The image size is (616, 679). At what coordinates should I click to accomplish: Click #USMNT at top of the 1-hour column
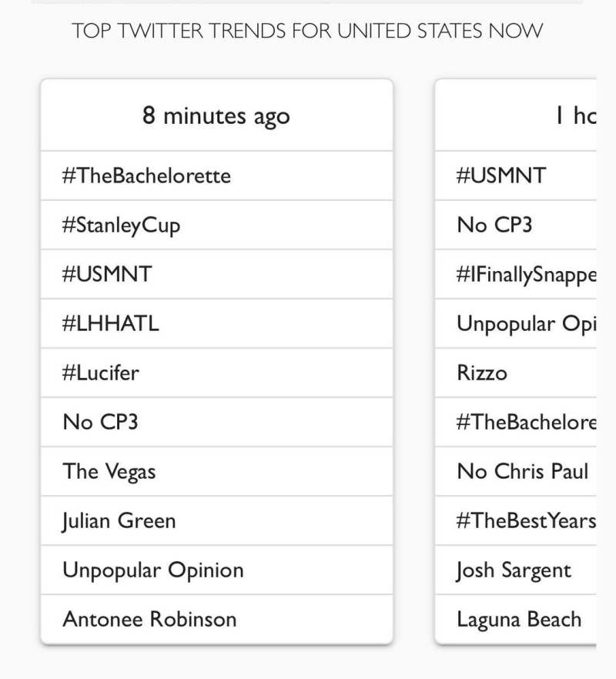pyautogui.click(x=500, y=176)
